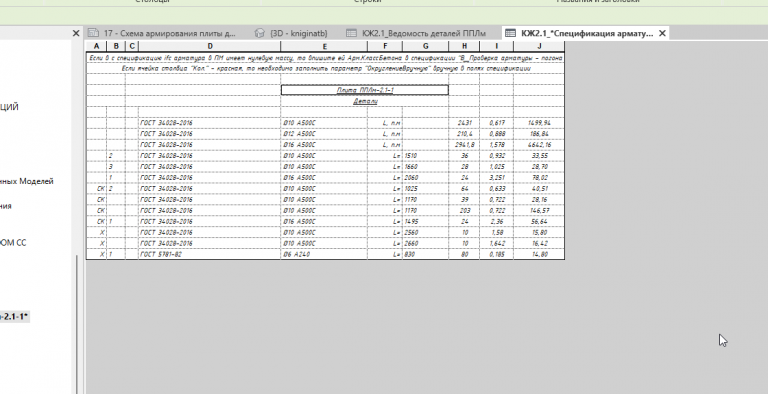Click the length cell '1660'

[425, 167]
